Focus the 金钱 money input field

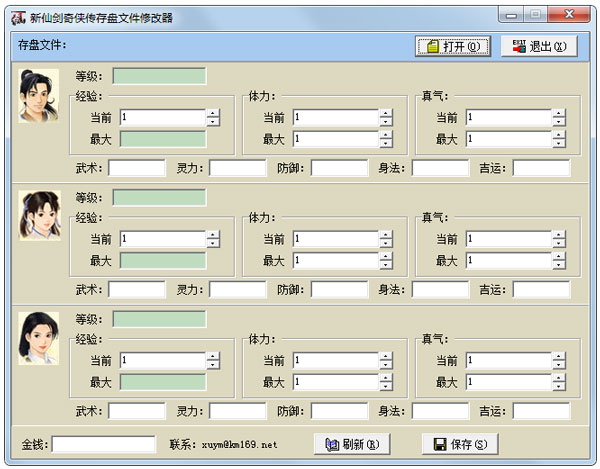(104, 444)
